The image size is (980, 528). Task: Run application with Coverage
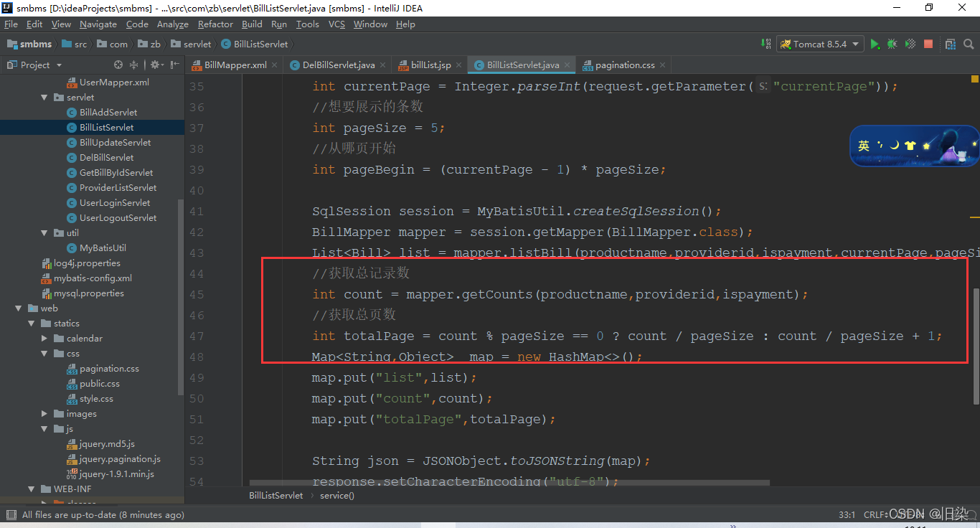[x=910, y=44]
